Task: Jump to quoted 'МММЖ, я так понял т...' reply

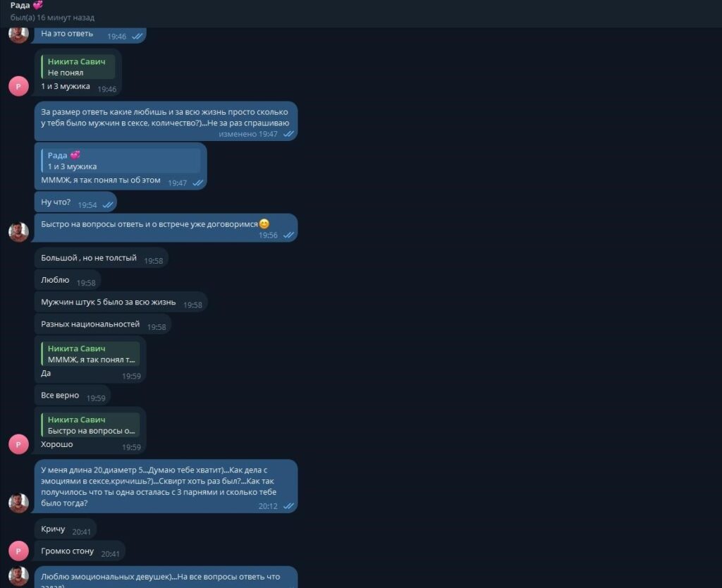Action: [90, 354]
